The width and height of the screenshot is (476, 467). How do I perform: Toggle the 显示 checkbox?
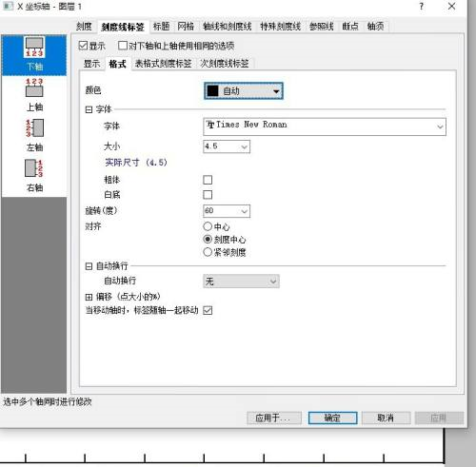83,46
